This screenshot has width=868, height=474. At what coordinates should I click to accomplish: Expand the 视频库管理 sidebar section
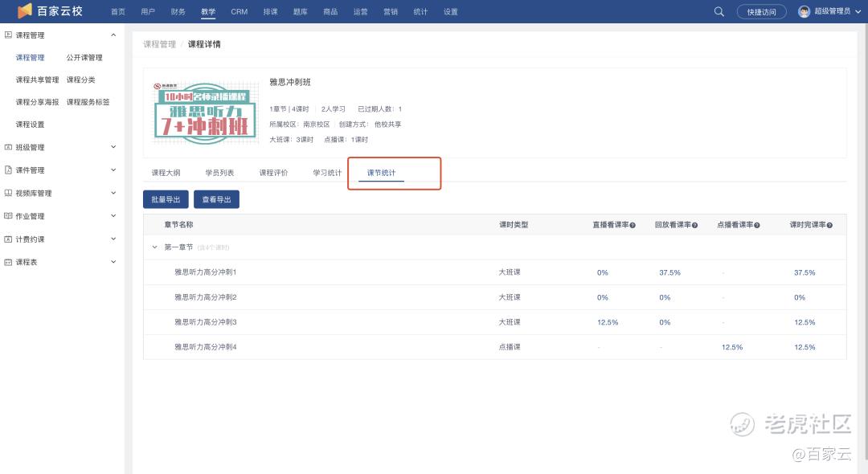click(113, 193)
